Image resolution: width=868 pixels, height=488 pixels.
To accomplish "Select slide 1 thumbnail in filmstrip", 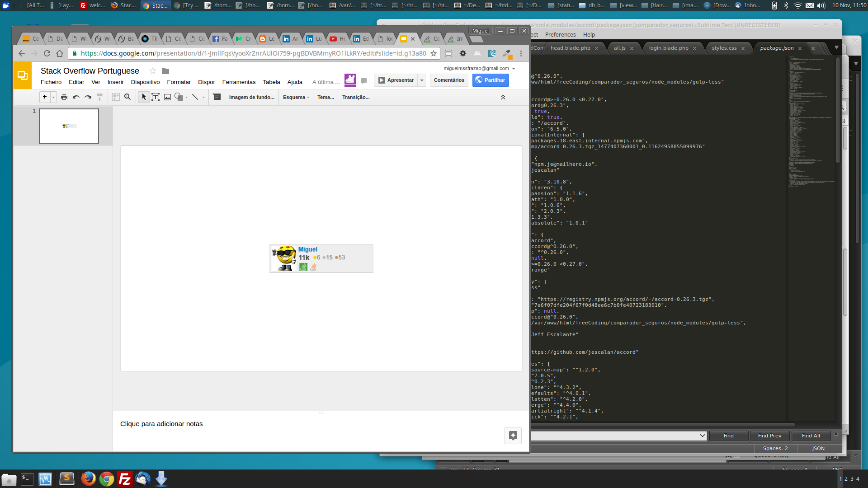I will coord(69,126).
